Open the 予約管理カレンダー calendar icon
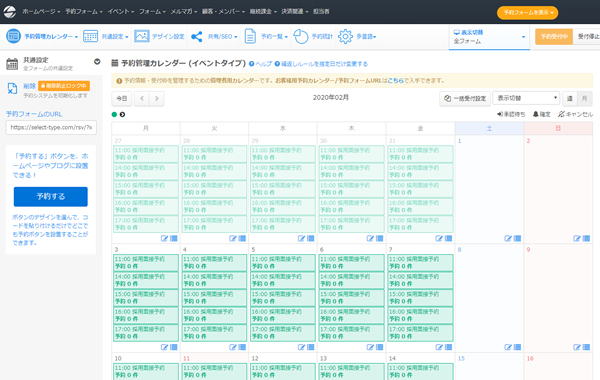The image size is (600, 380). tap(13, 36)
